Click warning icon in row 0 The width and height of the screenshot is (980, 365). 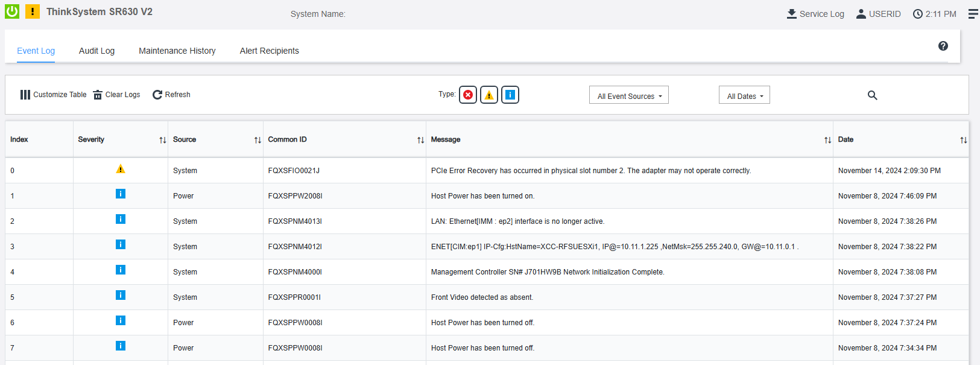tap(121, 169)
